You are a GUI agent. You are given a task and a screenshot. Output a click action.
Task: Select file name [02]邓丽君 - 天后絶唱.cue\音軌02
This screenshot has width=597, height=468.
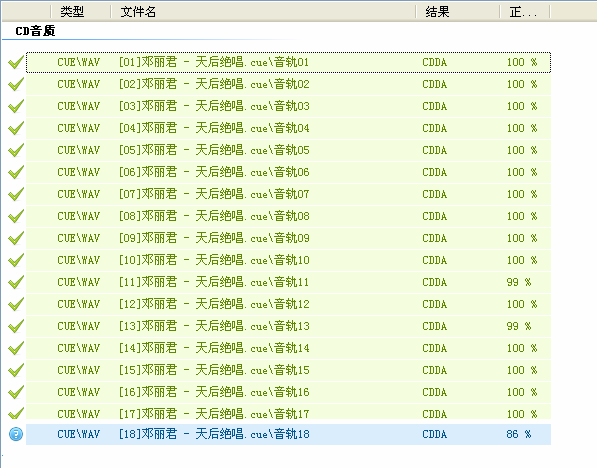click(x=214, y=84)
